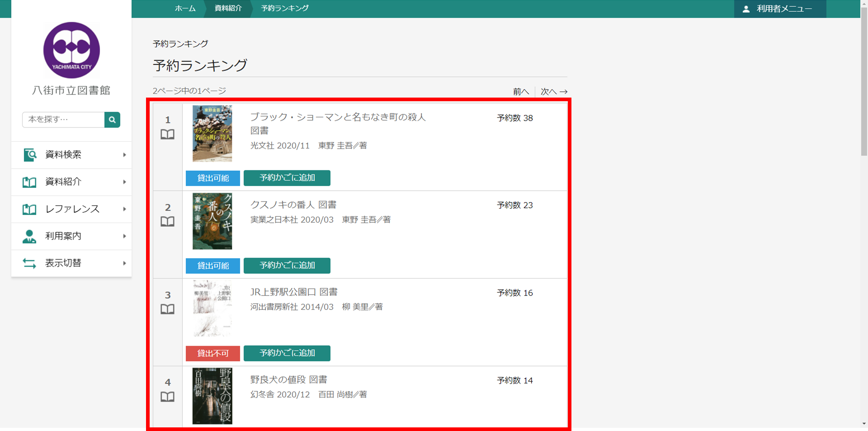
Task: Expand the 資料検索 submenu arrow
Action: pos(124,155)
